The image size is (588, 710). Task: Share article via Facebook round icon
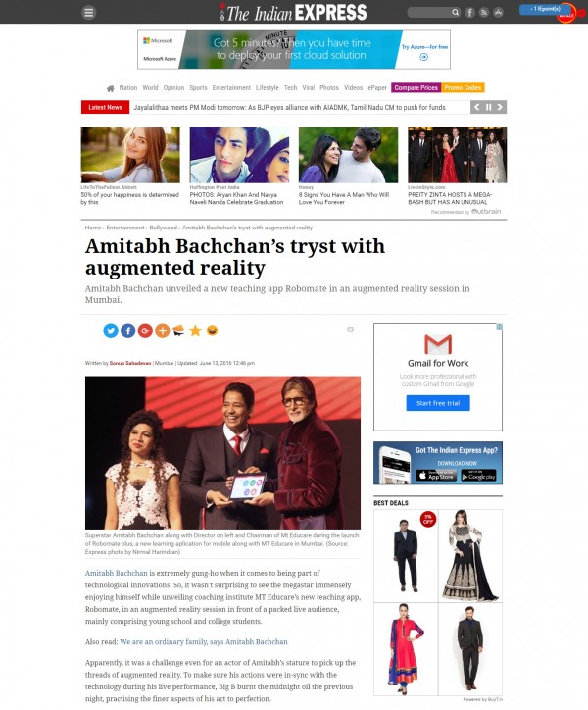128,330
